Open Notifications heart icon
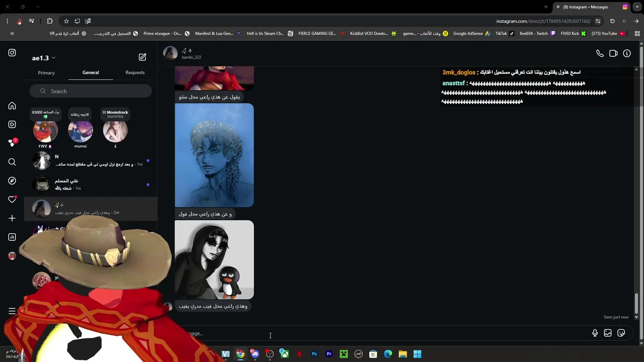 click(12, 200)
